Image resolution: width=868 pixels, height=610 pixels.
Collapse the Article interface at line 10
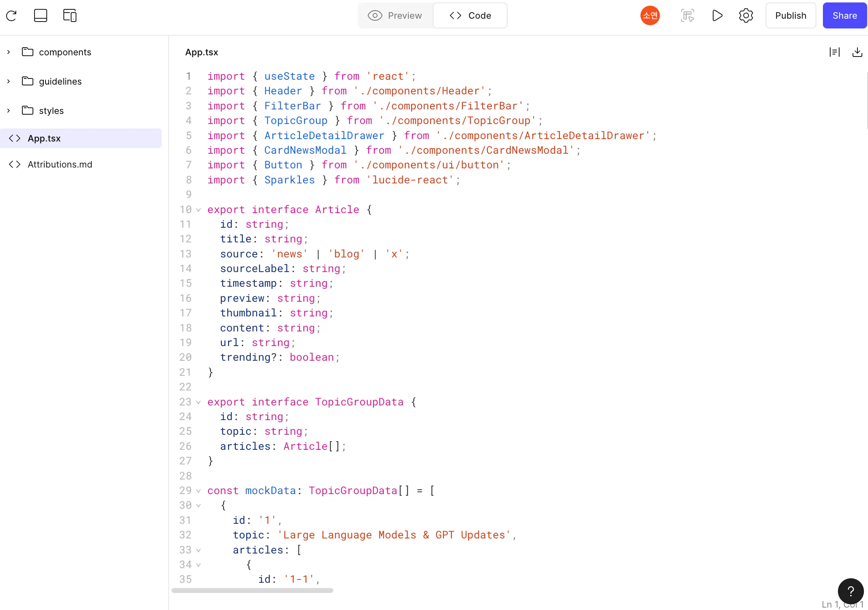(198, 210)
